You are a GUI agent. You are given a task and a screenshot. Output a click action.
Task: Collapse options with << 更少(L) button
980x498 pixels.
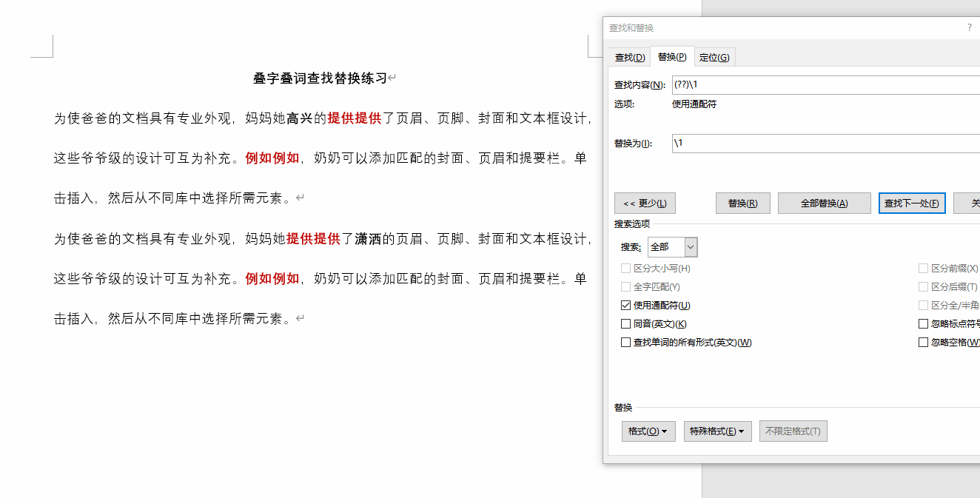[x=645, y=203]
